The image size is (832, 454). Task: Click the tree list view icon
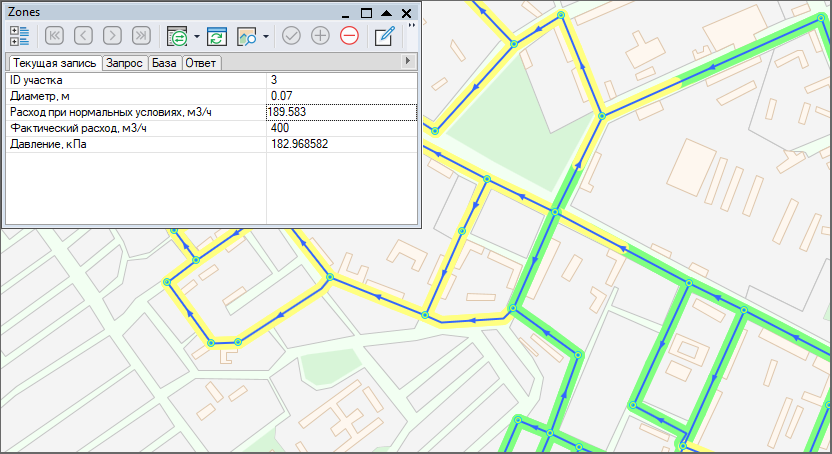20,36
